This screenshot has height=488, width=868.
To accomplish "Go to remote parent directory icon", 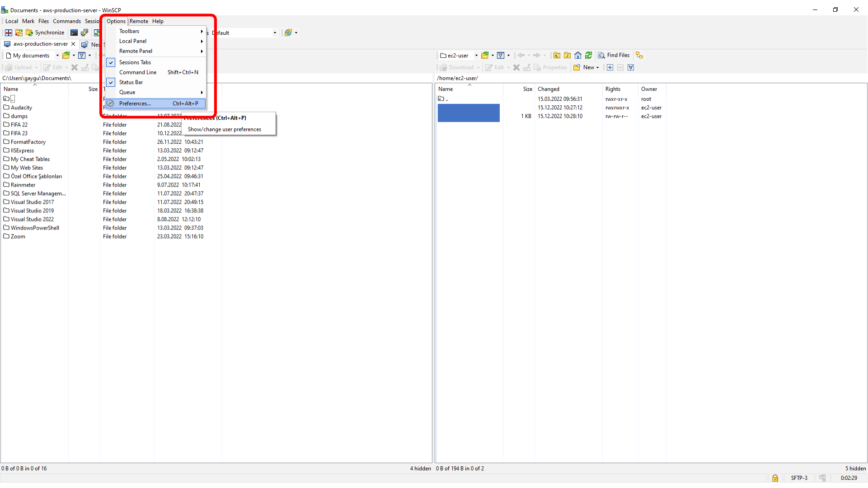I will [x=557, y=56].
